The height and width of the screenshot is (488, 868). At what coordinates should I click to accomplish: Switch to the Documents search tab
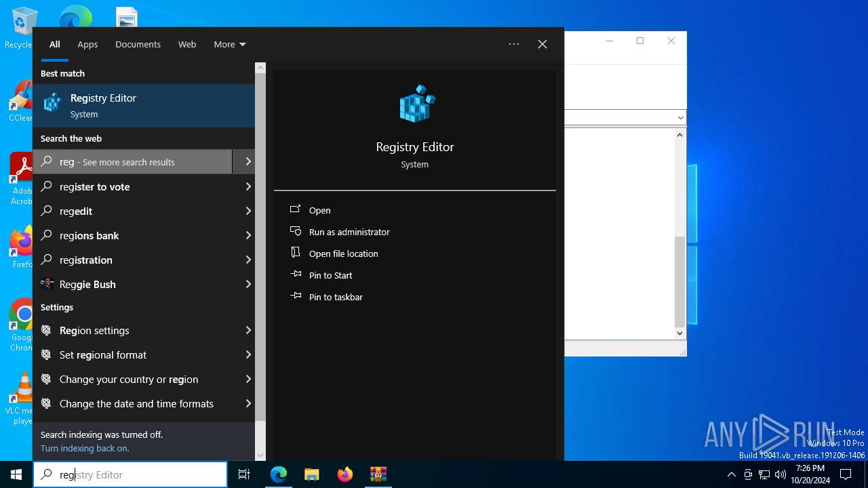pyautogui.click(x=138, y=44)
